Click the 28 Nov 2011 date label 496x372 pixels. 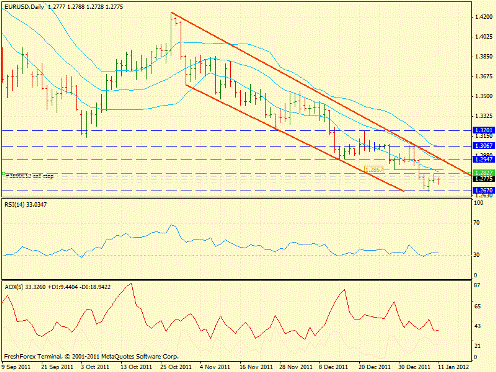click(x=296, y=367)
